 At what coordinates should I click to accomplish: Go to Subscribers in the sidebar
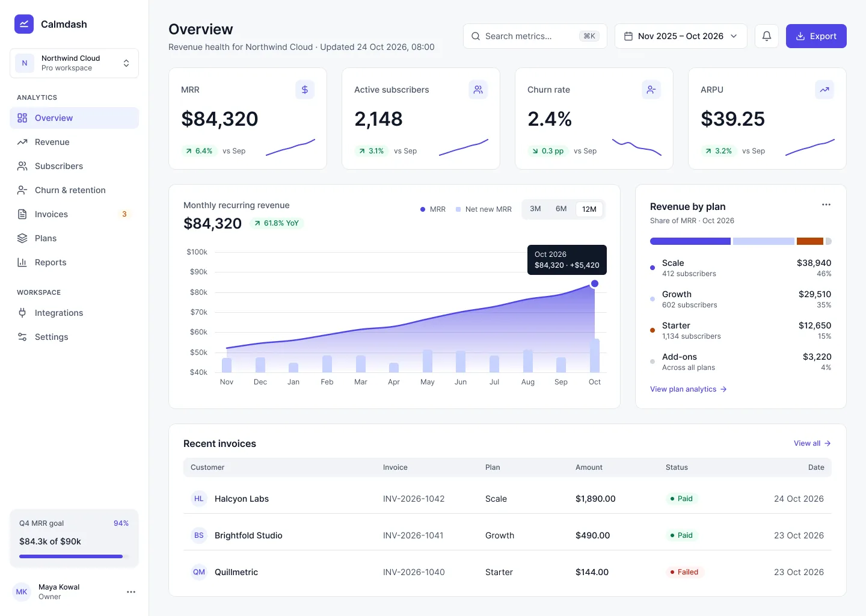pos(75,166)
